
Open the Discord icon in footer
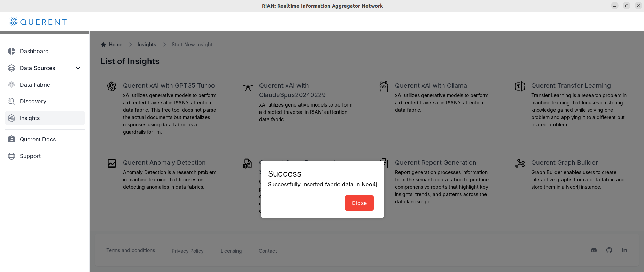pos(594,250)
